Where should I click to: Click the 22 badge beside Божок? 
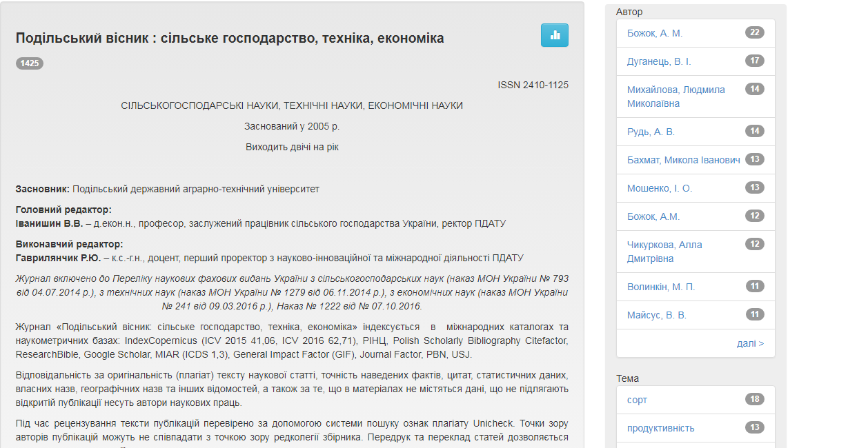click(755, 32)
